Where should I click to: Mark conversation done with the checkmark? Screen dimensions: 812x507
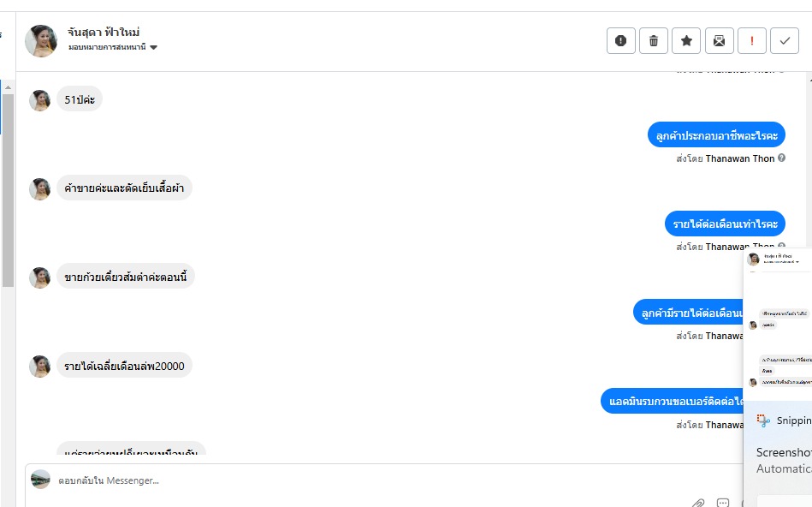785,40
